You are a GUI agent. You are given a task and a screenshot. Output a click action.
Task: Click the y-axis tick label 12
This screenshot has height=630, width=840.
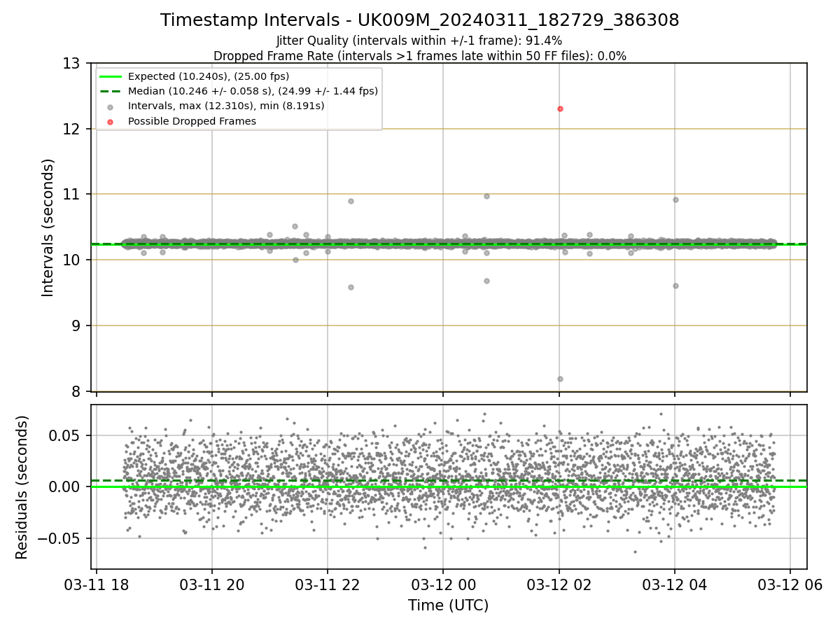(71, 129)
